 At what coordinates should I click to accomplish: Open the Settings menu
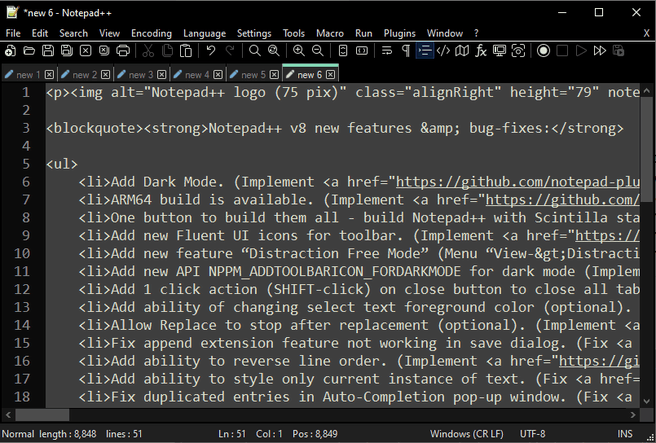pos(254,33)
